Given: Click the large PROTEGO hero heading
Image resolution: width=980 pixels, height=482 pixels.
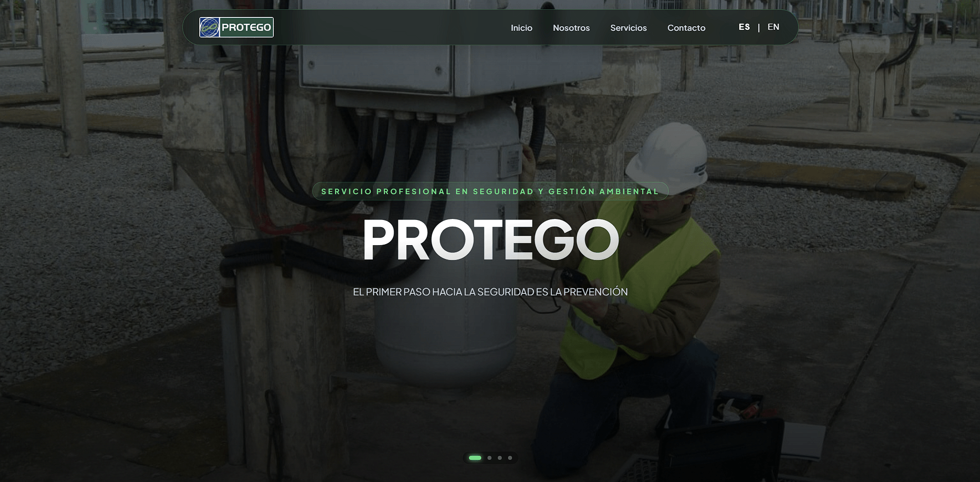Looking at the screenshot, I should click(490, 239).
